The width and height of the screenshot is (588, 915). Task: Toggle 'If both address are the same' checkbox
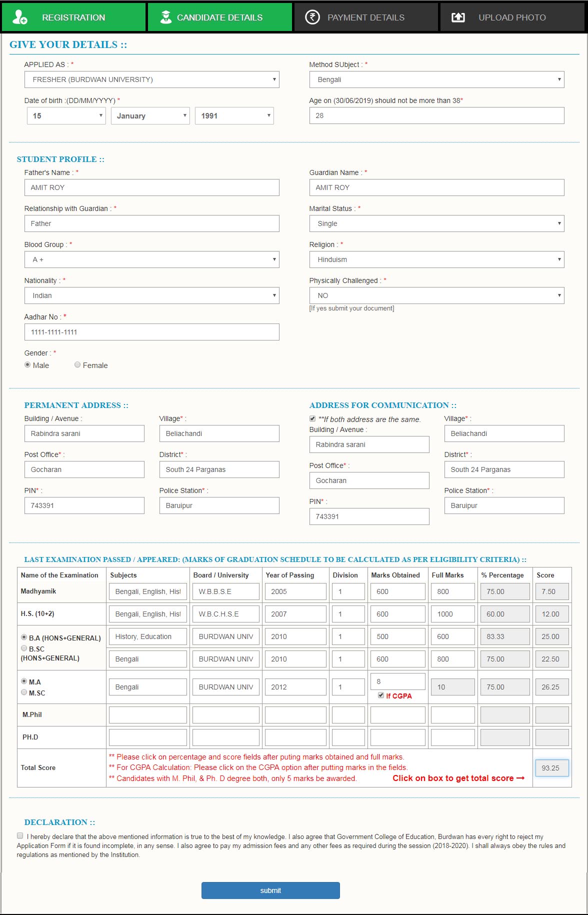312,418
